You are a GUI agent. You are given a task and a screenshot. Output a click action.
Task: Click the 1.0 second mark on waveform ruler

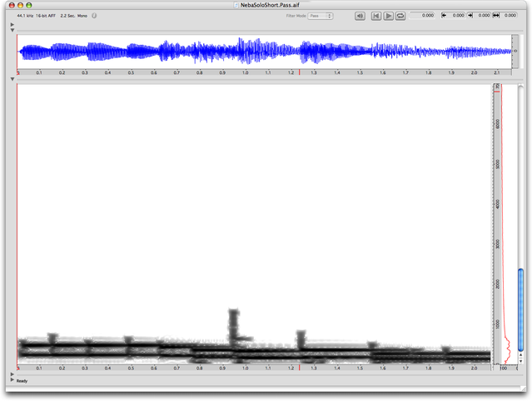coord(246,73)
